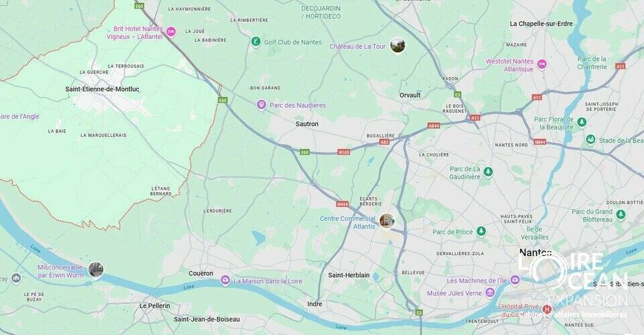This screenshot has height=335, width=644.
Task: Click the Parc de la Gaudinière tree icon
Action: [488, 171]
